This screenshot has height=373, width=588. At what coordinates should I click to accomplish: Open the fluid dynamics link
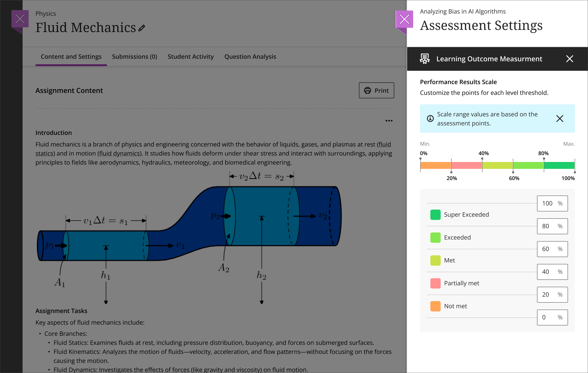119,153
